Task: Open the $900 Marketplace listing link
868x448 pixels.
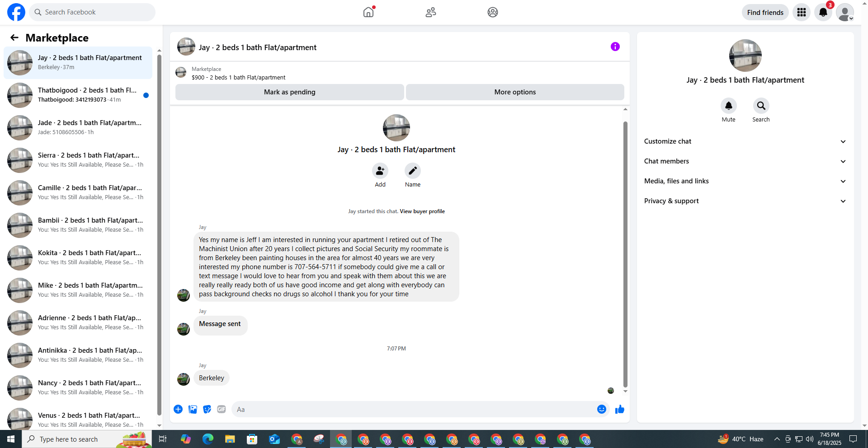Action: coord(238,78)
